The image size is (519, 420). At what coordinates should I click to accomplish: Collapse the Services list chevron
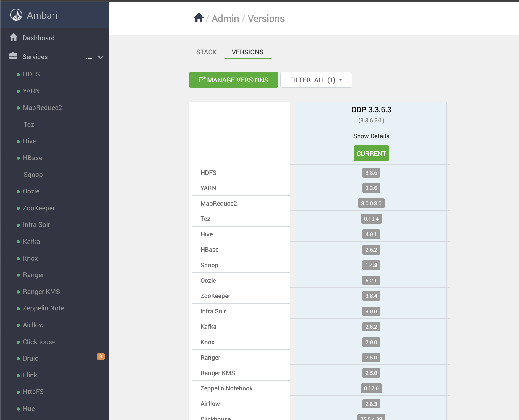[101, 57]
